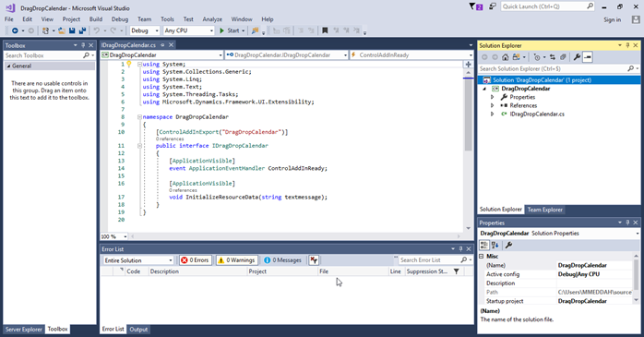Click the Home icon in Solution Explorer
The width and height of the screenshot is (644, 337).
506,57
